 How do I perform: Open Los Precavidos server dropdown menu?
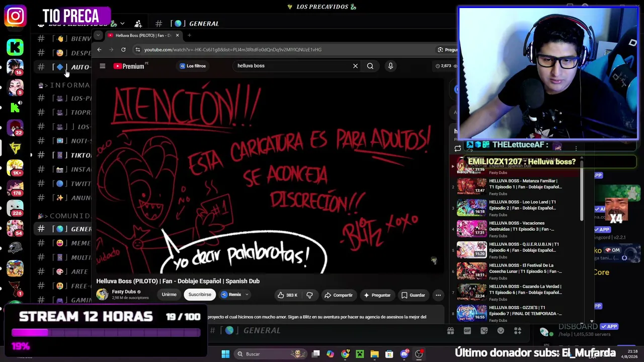(122, 24)
